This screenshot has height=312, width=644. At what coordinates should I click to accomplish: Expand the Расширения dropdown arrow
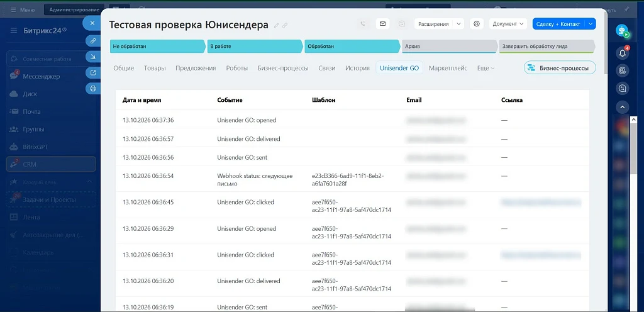click(458, 24)
